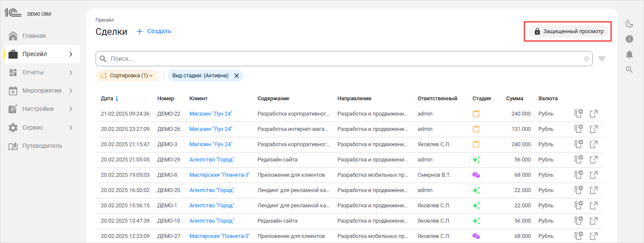Viewport: 644px width, 243px height.
Task: Open client Мастерская "Планета-3" for ДЕМО-8
Action: click(220, 175)
